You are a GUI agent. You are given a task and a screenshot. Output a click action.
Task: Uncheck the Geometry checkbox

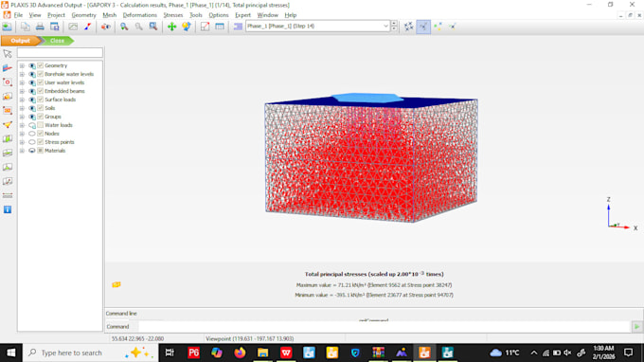point(40,65)
